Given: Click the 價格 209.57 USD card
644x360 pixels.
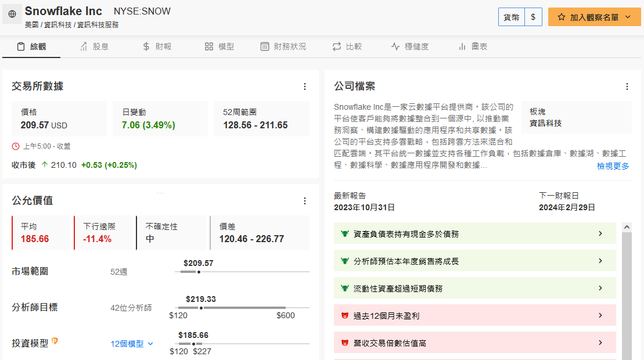Looking at the screenshot, I should click(x=59, y=118).
